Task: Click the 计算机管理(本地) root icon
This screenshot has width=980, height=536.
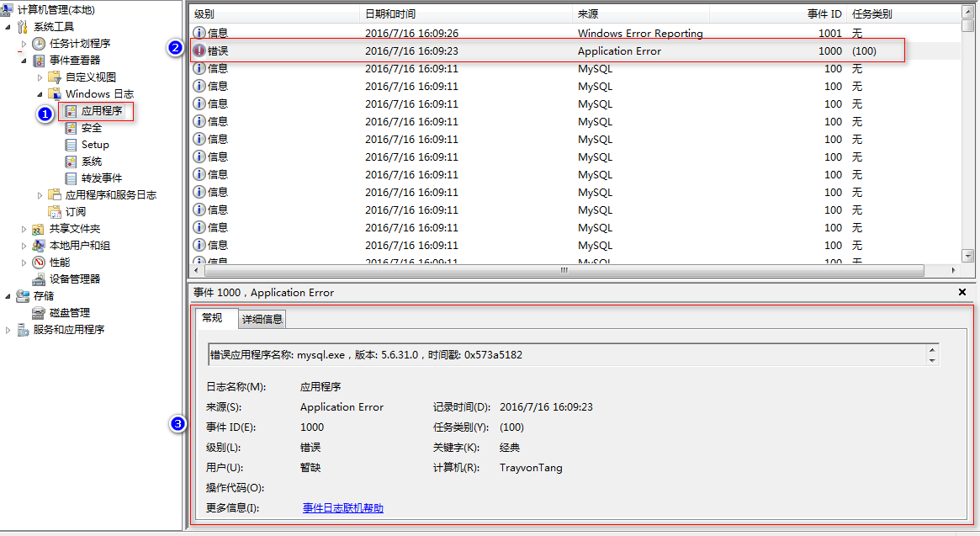Action: point(7,8)
